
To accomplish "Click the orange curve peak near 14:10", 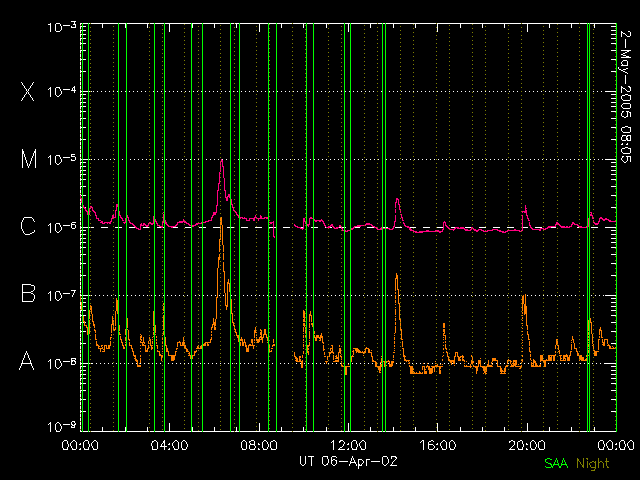I will 396,275.
